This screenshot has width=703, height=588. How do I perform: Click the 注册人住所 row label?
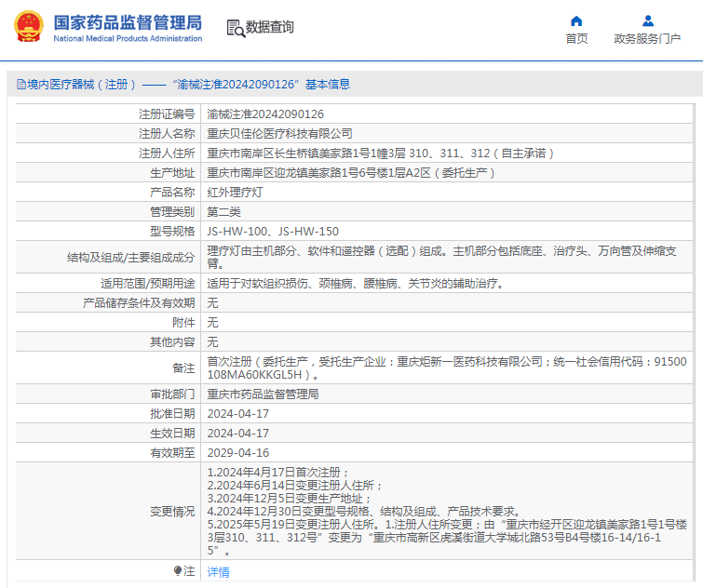click(x=167, y=154)
